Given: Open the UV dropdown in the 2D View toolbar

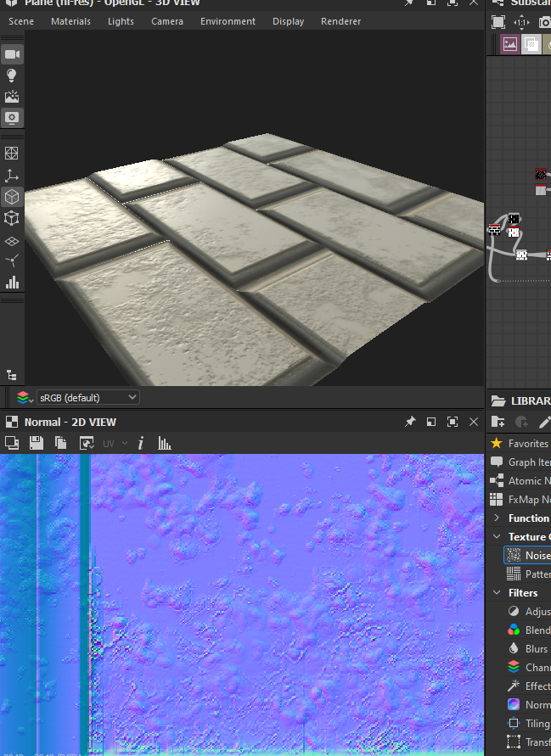Looking at the screenshot, I should (115, 443).
